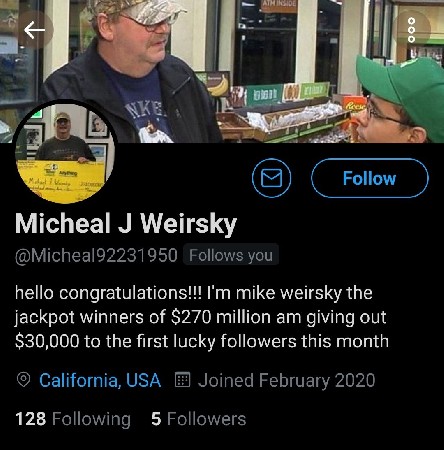This screenshot has height=450, width=444.
Task: Open the California, USA location link
Action: click(x=100, y=380)
